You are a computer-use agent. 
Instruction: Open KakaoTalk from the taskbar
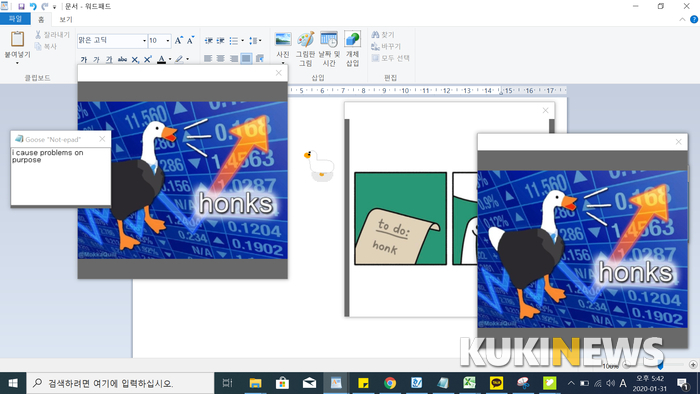[x=496, y=383]
